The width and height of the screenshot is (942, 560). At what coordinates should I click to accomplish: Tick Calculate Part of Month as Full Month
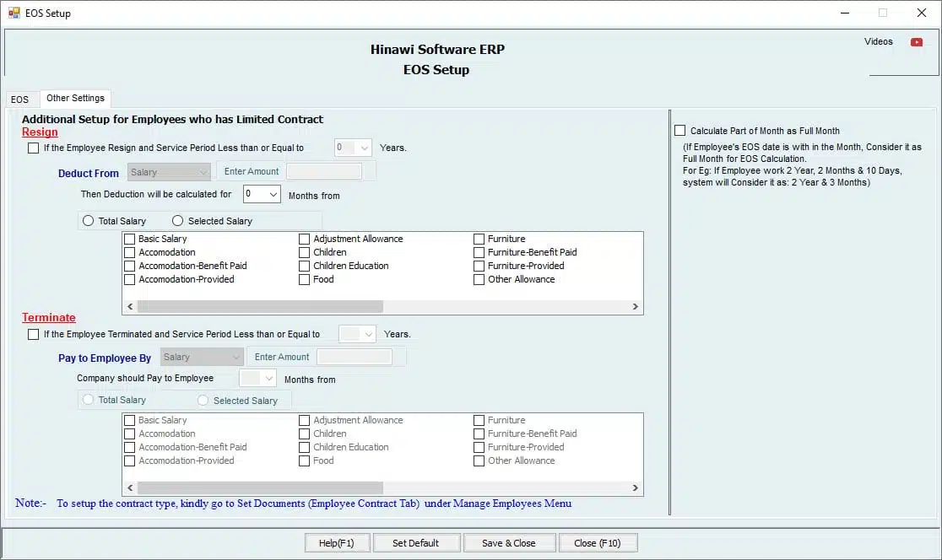[x=680, y=130]
